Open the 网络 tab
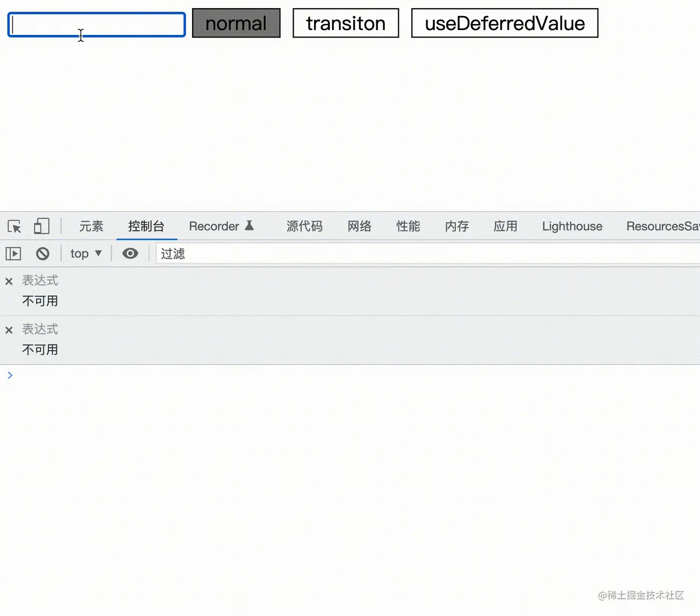 coord(359,226)
